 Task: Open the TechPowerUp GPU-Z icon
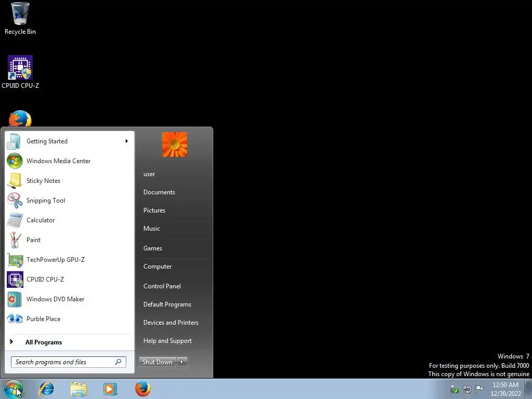click(15, 260)
